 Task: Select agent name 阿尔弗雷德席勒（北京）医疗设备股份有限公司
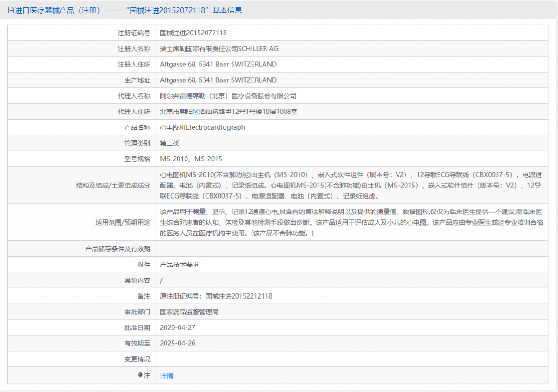pyautogui.click(x=228, y=96)
